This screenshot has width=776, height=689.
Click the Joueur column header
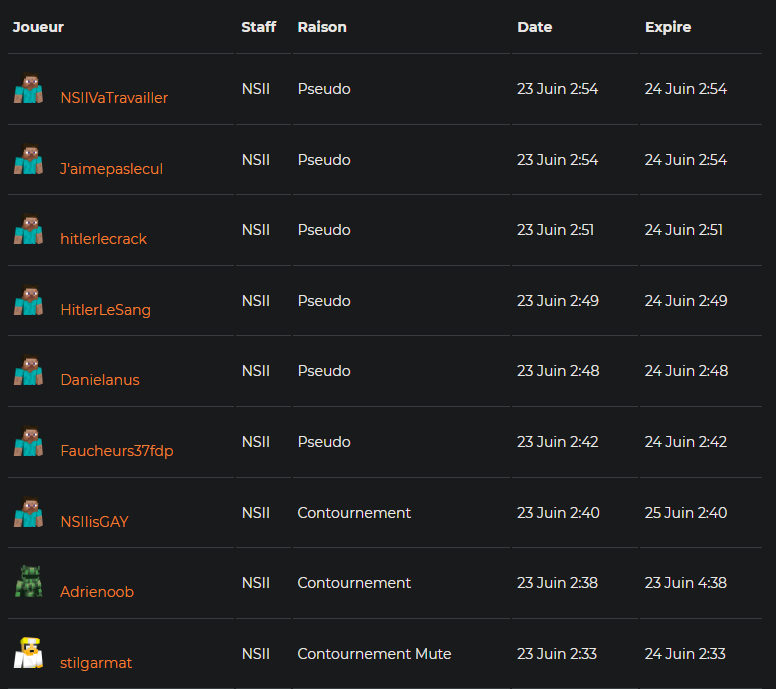[x=38, y=27]
